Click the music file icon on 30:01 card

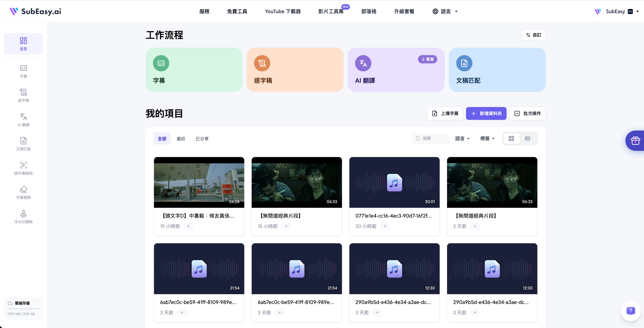tap(395, 182)
